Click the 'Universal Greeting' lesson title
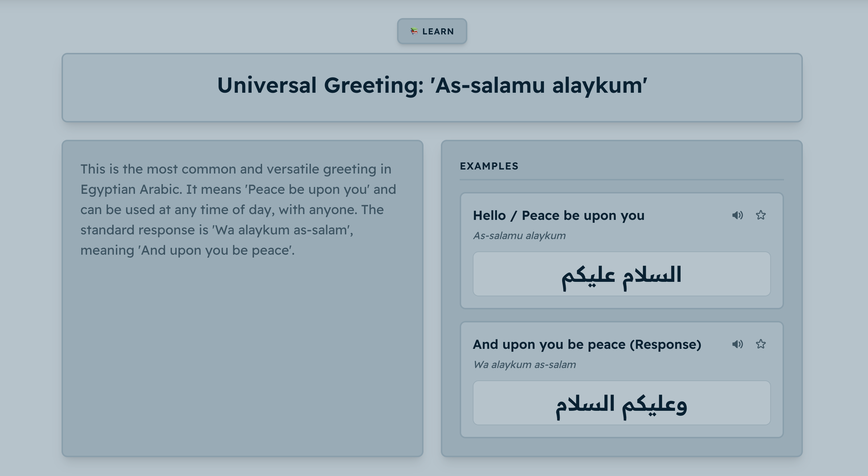 pyautogui.click(x=432, y=86)
